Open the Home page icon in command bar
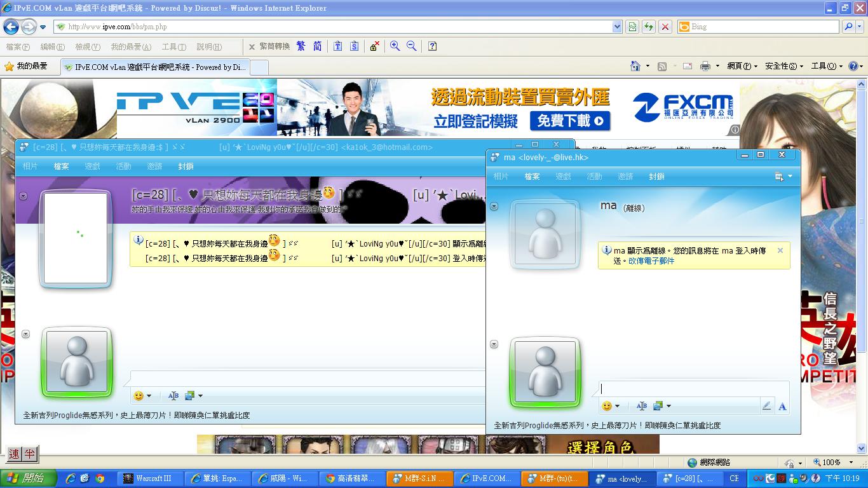The image size is (868, 488). click(x=635, y=66)
